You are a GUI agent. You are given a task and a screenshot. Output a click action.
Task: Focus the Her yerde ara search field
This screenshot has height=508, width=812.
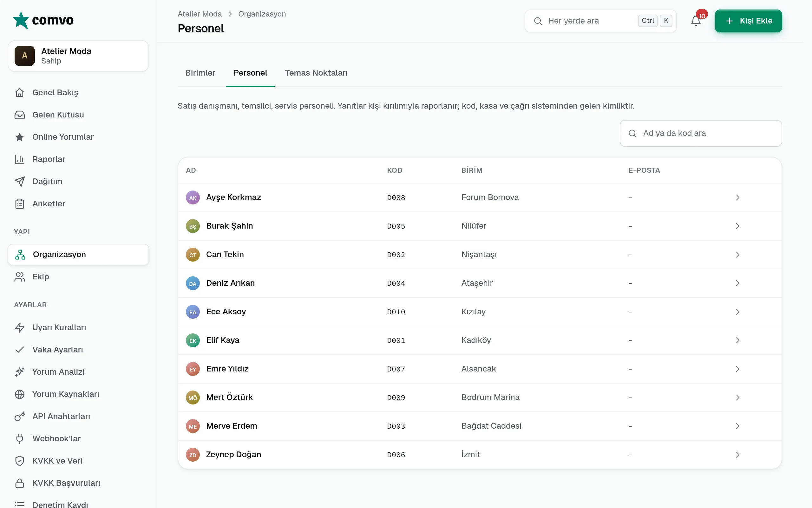600,21
